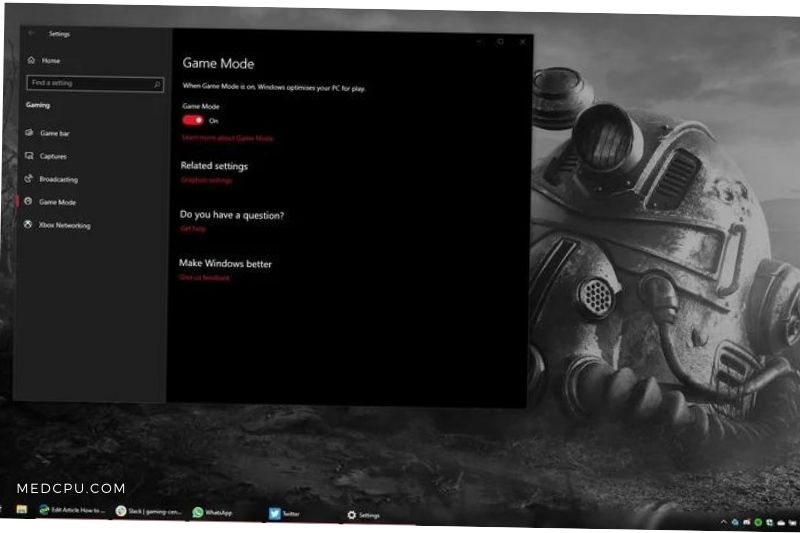This screenshot has height=533, width=800.
Task: Open the Graphics settings link
Action: point(207,180)
